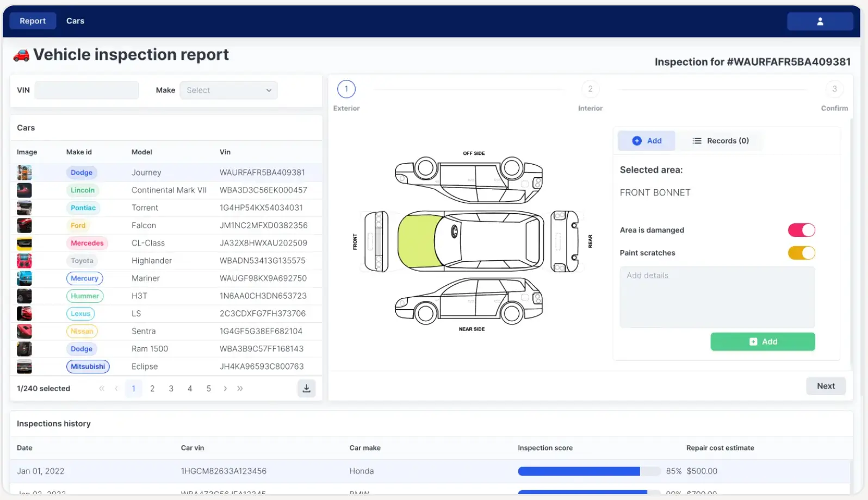Click the green Add button
This screenshot has height=500, width=868.
762,341
